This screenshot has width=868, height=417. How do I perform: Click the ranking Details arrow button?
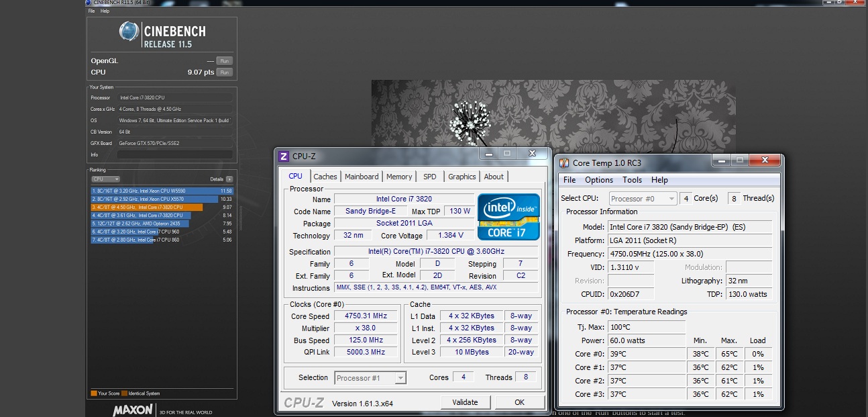tap(229, 179)
